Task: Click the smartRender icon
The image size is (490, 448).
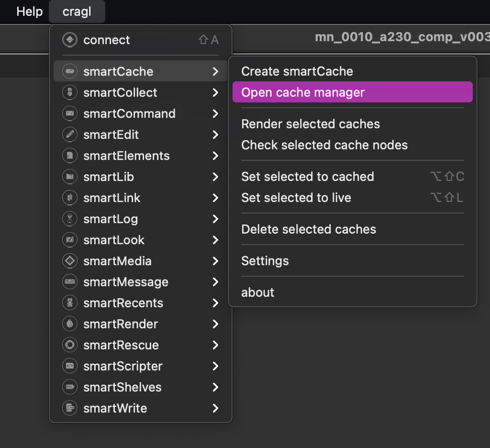Action: [x=70, y=324]
